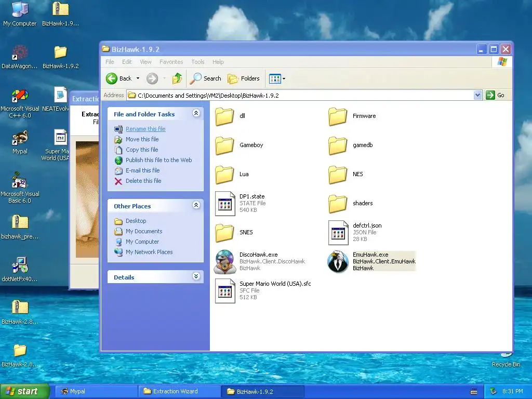Toggle the Folders pane
Image resolution: width=532 pixels, height=399 pixels.
(244, 78)
